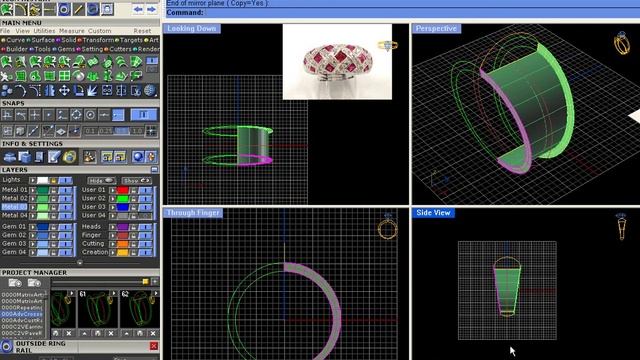The width and height of the screenshot is (640, 360).
Task: Click the red User 01 color swatch
Action: point(122,190)
